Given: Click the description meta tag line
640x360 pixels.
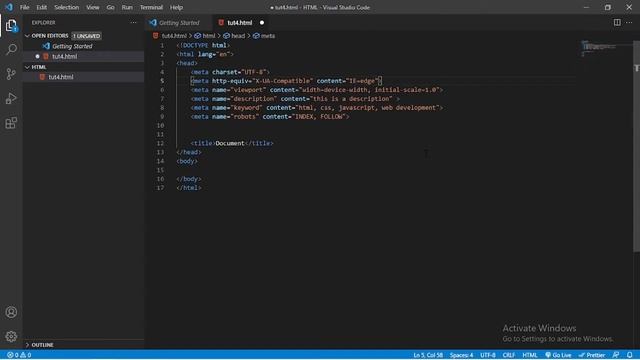Looking at the screenshot, I should (295, 99).
